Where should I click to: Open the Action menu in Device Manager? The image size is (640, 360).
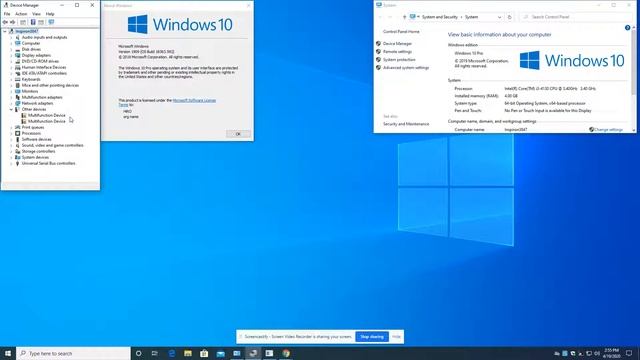pyautogui.click(x=21, y=14)
